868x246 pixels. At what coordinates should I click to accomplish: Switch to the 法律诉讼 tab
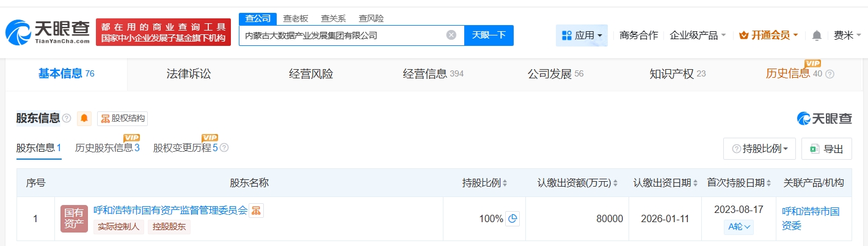pos(189,74)
